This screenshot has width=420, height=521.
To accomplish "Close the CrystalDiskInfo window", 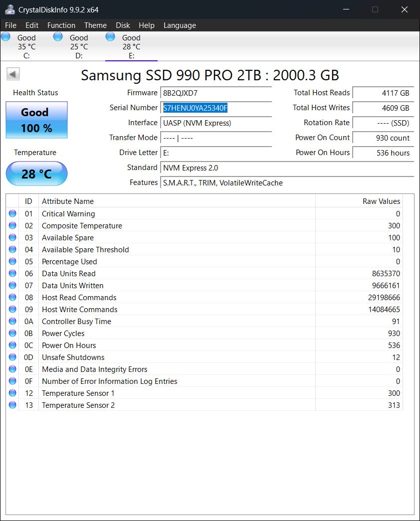I will coord(405,9).
